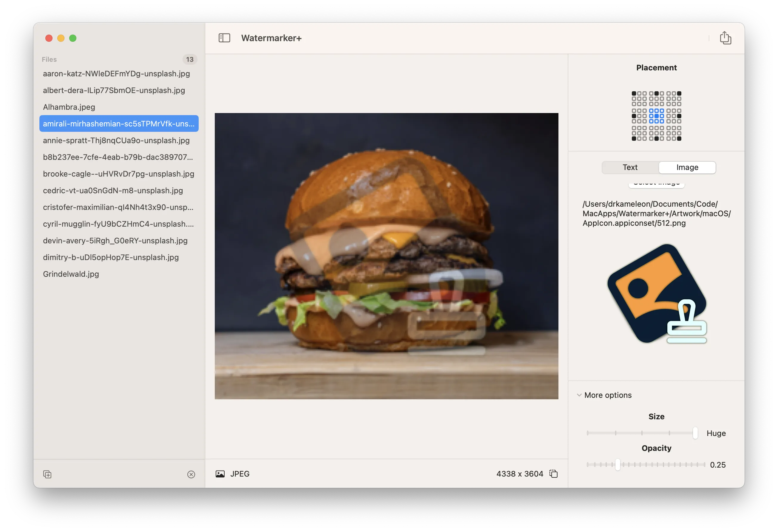Select center placement grid block
Screen dimensions: 778x532
[656, 116]
